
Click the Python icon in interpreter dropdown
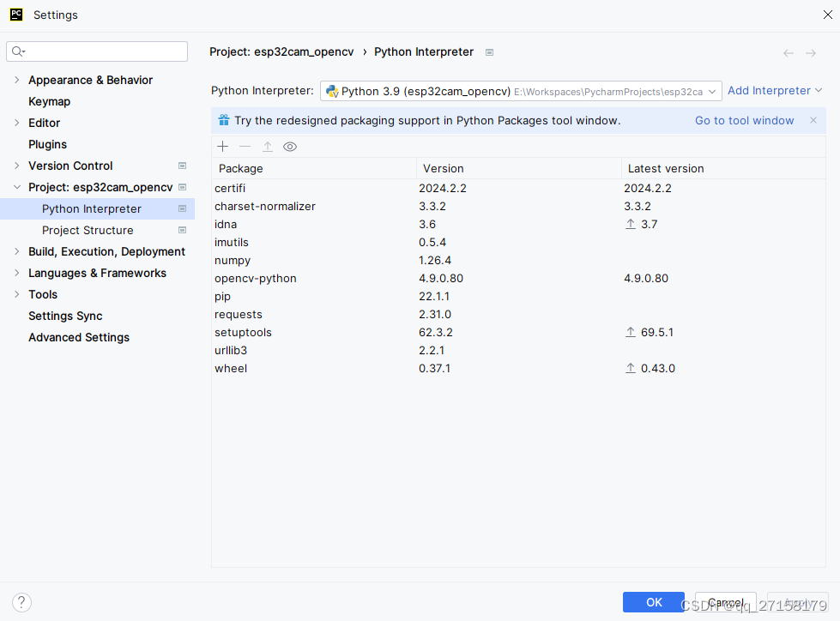click(x=332, y=92)
